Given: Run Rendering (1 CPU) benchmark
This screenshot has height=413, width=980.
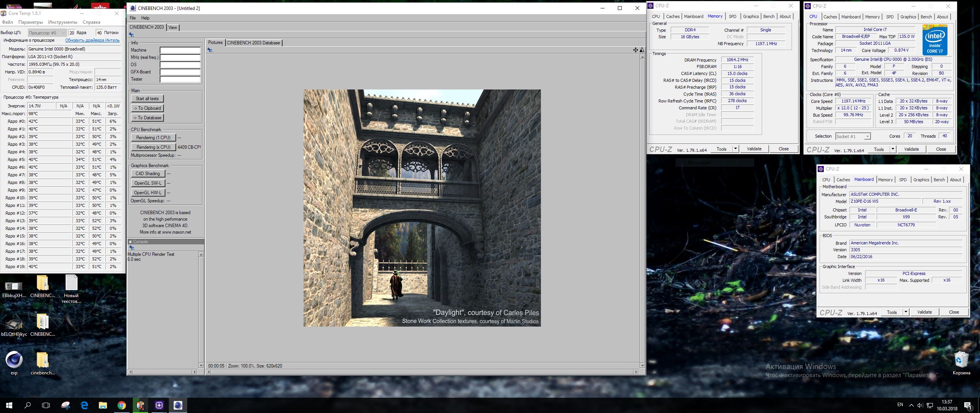Looking at the screenshot, I should coord(153,138).
